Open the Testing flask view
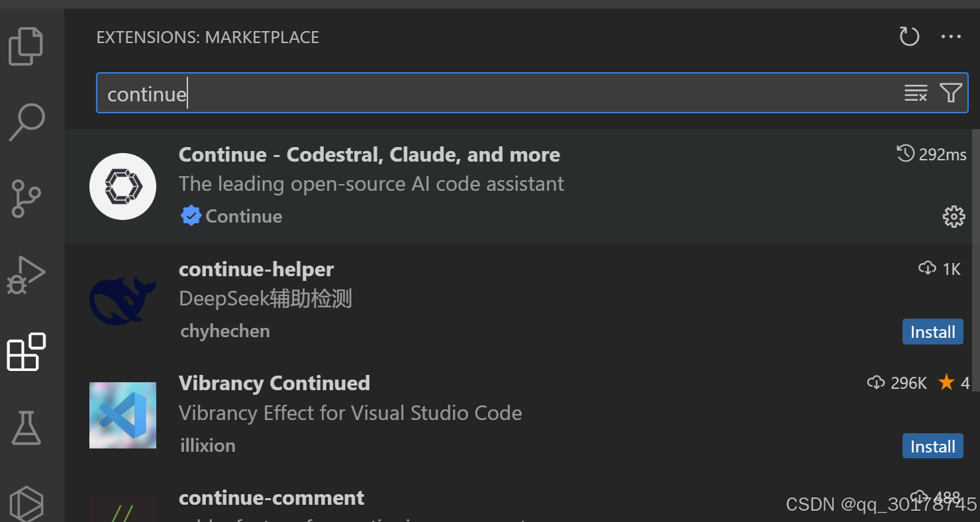The height and width of the screenshot is (522, 980). [x=26, y=427]
